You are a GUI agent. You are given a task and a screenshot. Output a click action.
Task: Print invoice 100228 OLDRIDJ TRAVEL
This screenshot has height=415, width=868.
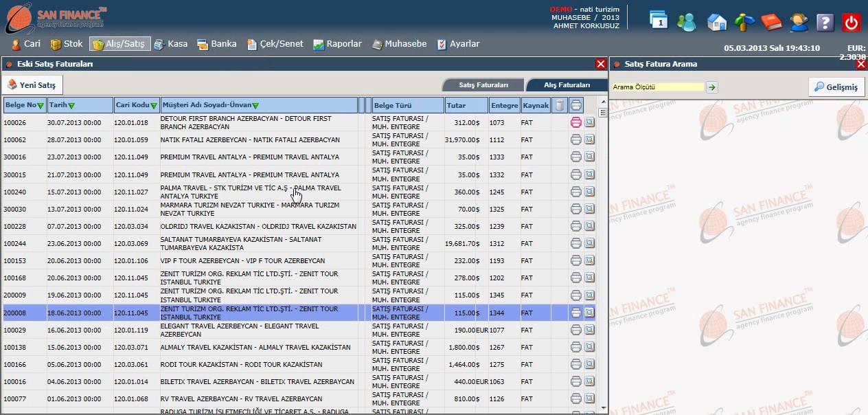(x=576, y=226)
